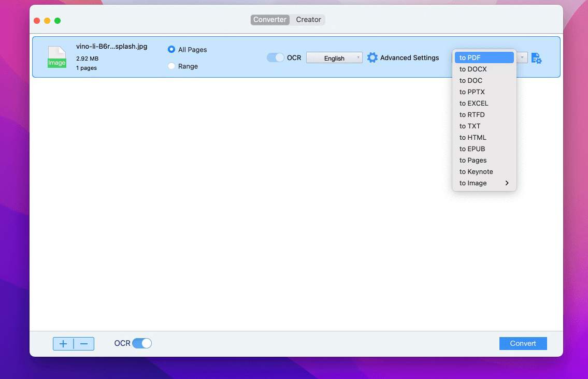This screenshot has height=379, width=588.
Task: Click the minus icon to remove file
Action: (84, 344)
